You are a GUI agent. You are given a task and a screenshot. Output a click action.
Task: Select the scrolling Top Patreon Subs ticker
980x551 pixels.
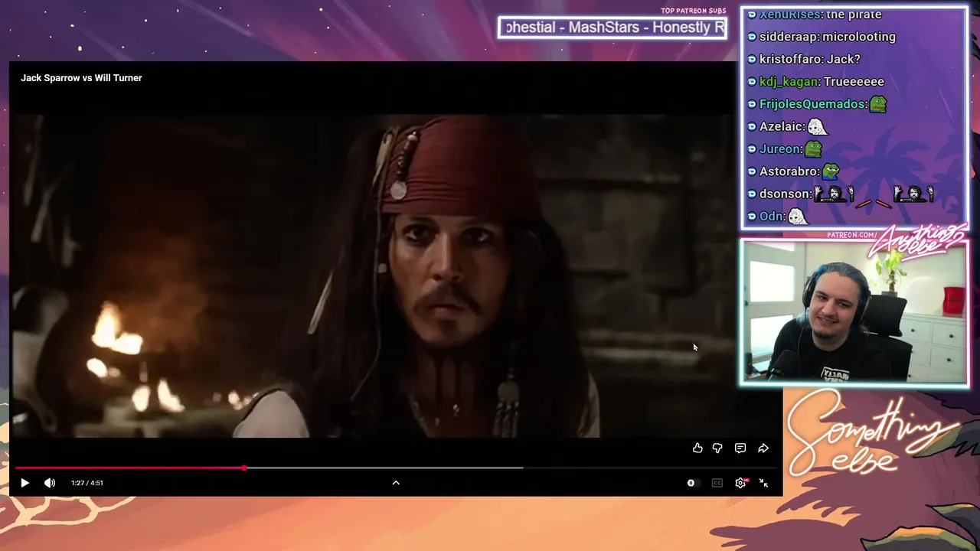(x=612, y=28)
